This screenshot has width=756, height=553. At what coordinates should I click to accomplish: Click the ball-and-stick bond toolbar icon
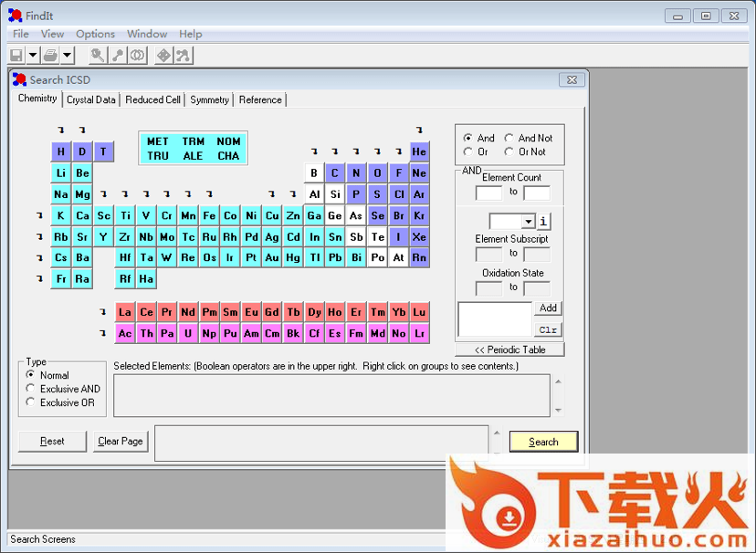click(118, 56)
